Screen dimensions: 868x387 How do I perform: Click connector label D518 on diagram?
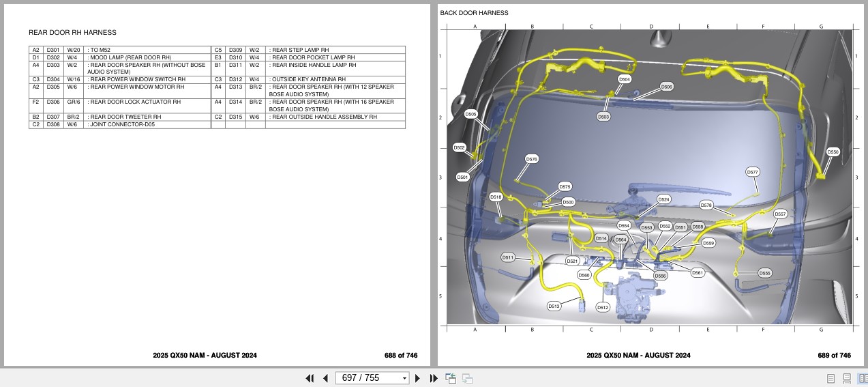496,197
